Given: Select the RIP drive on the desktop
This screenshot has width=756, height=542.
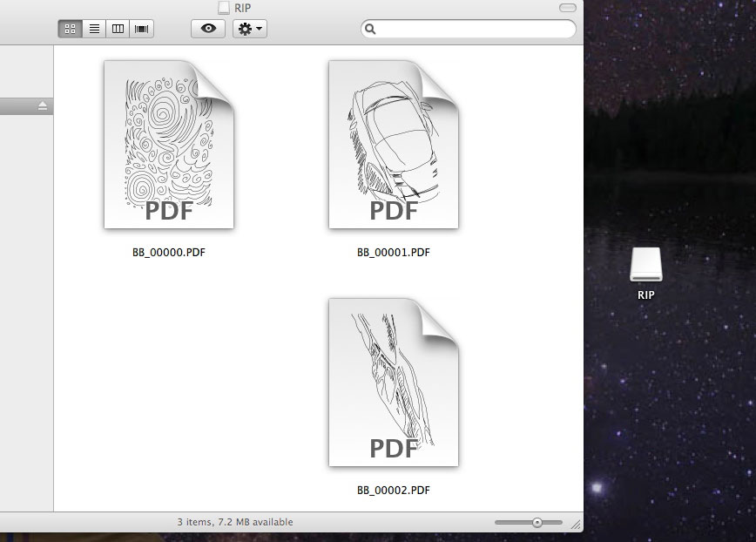Looking at the screenshot, I should [646, 264].
